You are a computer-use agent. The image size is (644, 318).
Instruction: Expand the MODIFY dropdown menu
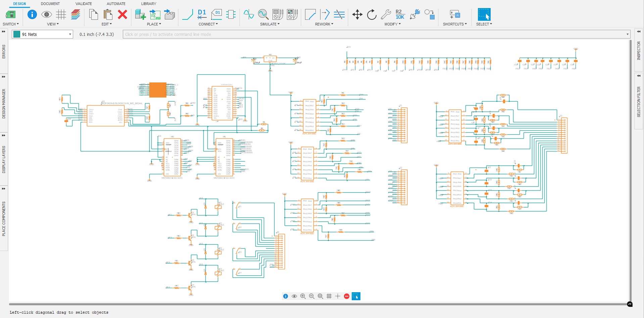392,24
